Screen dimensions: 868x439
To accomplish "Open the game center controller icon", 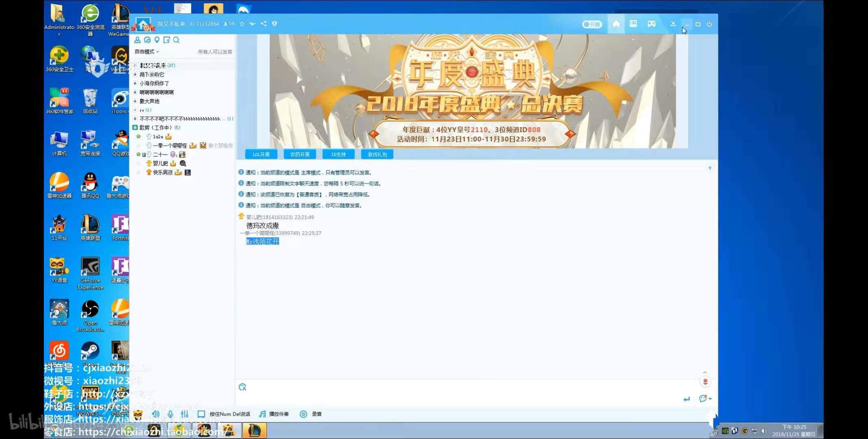I will pyautogui.click(x=651, y=24).
